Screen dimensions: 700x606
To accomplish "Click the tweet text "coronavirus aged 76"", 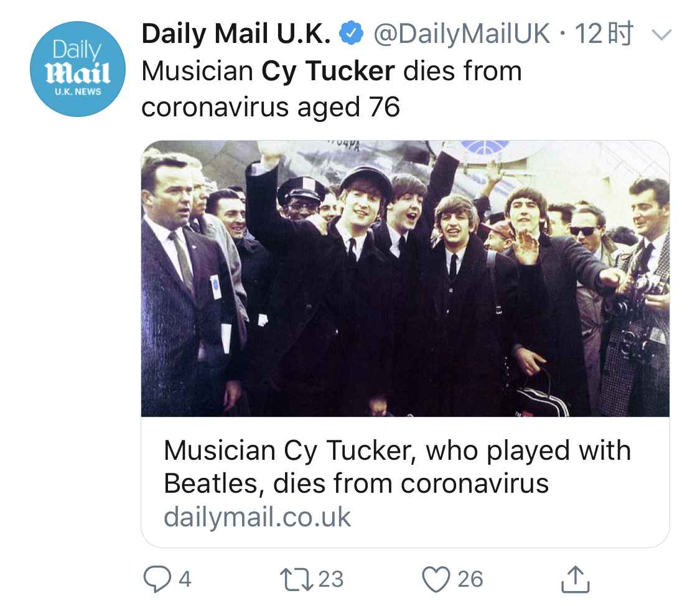I will (270, 107).
